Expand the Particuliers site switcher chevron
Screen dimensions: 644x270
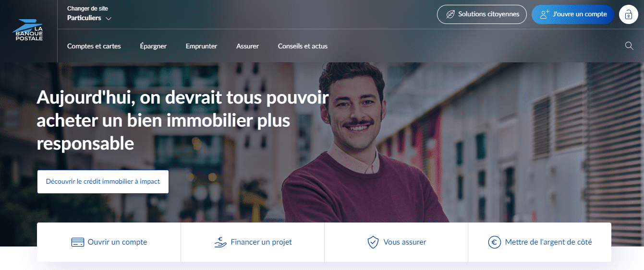(x=109, y=19)
